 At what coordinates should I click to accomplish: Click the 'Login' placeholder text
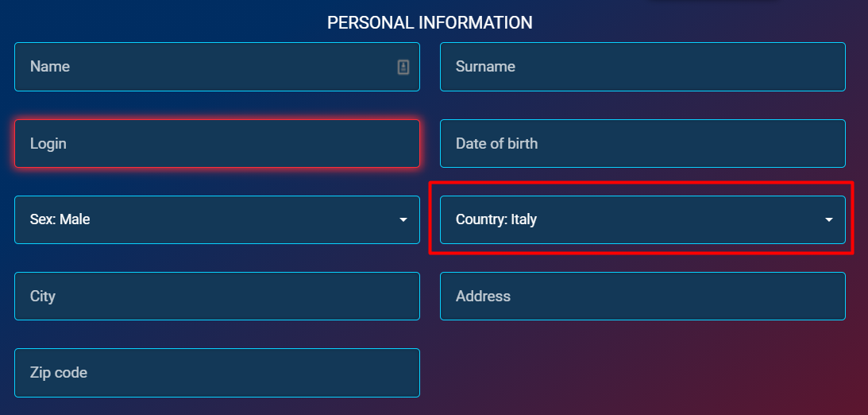click(48, 144)
